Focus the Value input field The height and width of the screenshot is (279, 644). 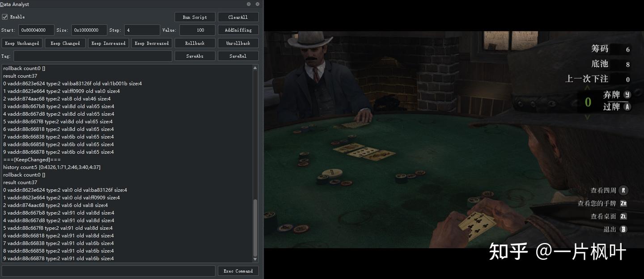tap(197, 30)
